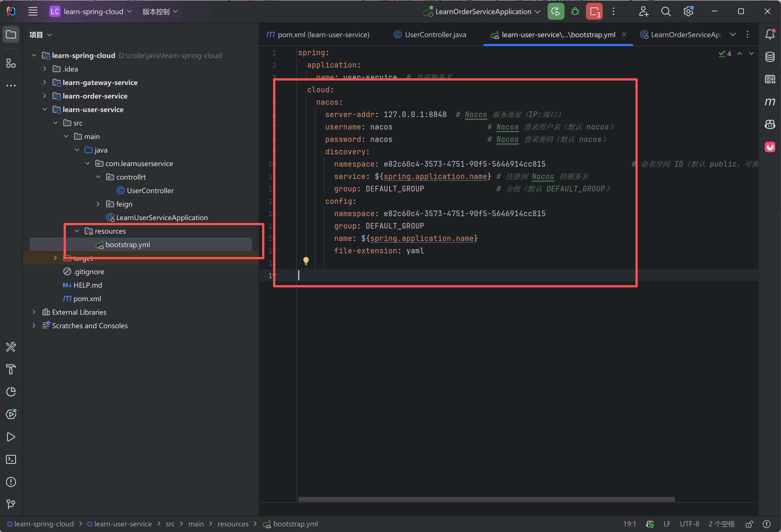Open Services tool window
Image resolution: width=781 pixels, height=532 pixels.
coord(11,414)
